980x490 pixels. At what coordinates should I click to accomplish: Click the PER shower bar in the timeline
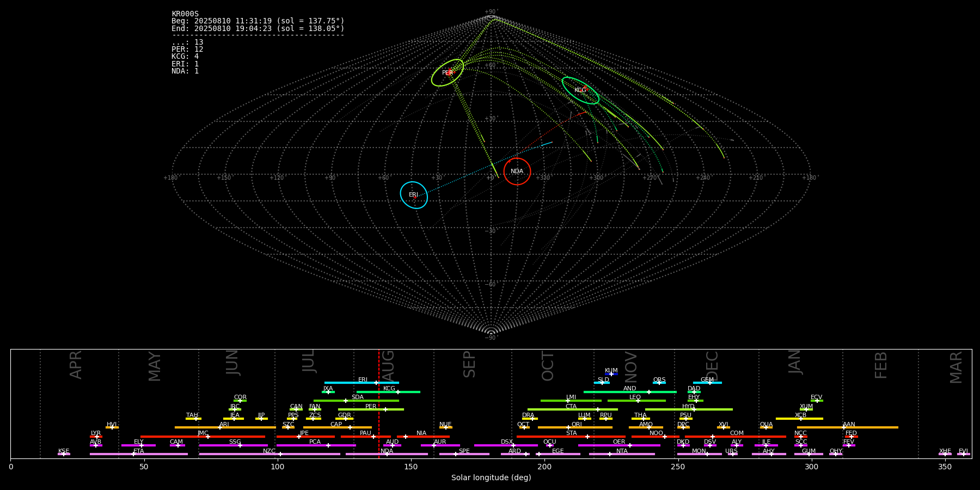[371, 409]
